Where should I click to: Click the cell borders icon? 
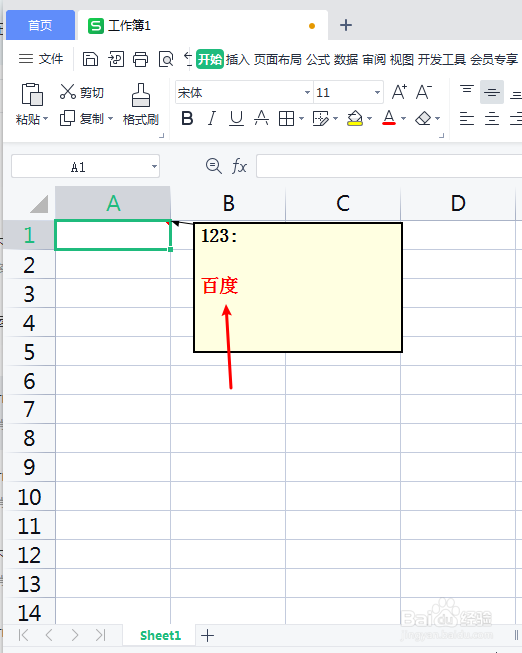286,119
